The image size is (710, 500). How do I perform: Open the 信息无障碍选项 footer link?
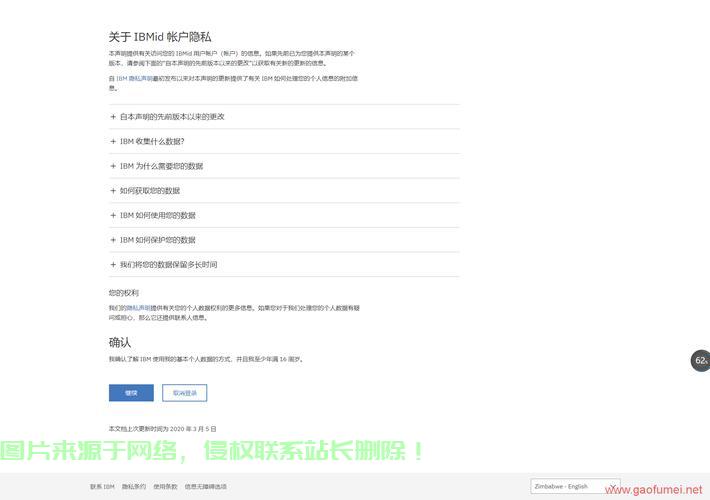(206, 486)
